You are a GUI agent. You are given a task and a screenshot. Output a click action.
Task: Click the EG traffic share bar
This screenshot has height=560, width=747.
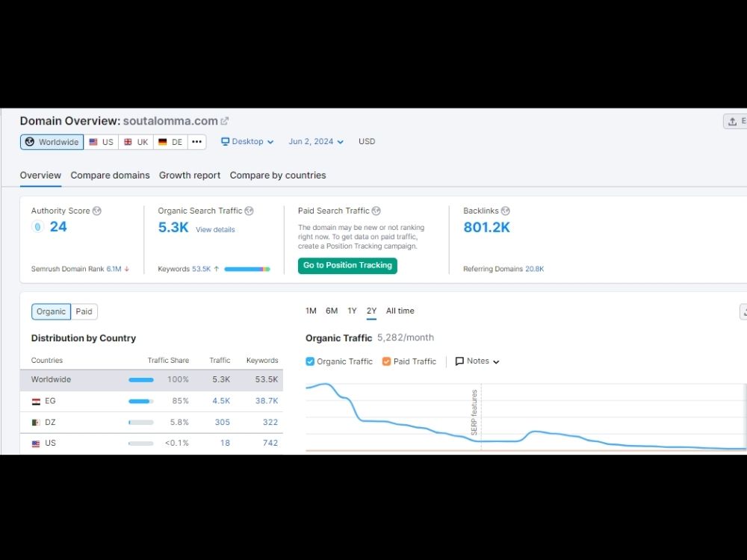[x=141, y=401]
